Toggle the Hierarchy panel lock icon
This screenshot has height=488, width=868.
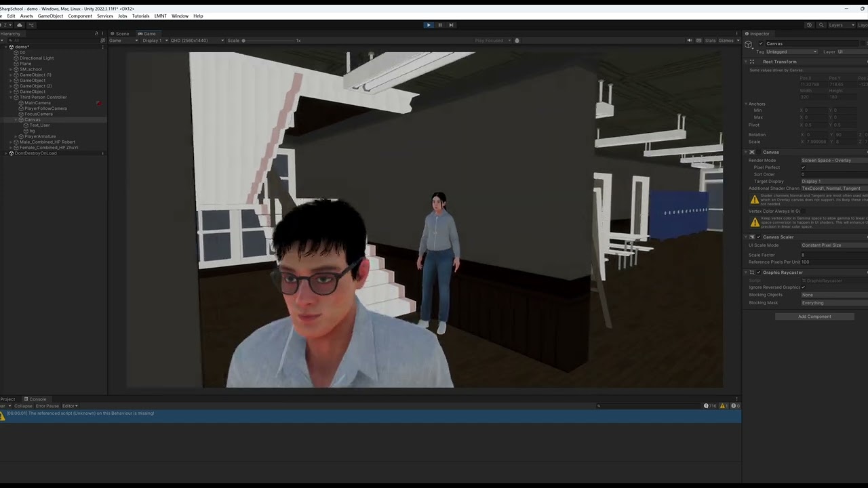point(96,33)
